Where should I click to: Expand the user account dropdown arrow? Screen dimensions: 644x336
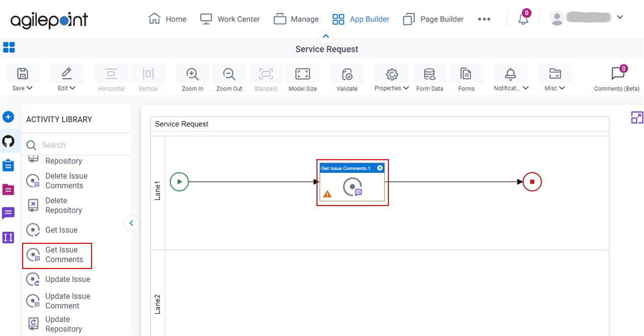[x=620, y=17]
